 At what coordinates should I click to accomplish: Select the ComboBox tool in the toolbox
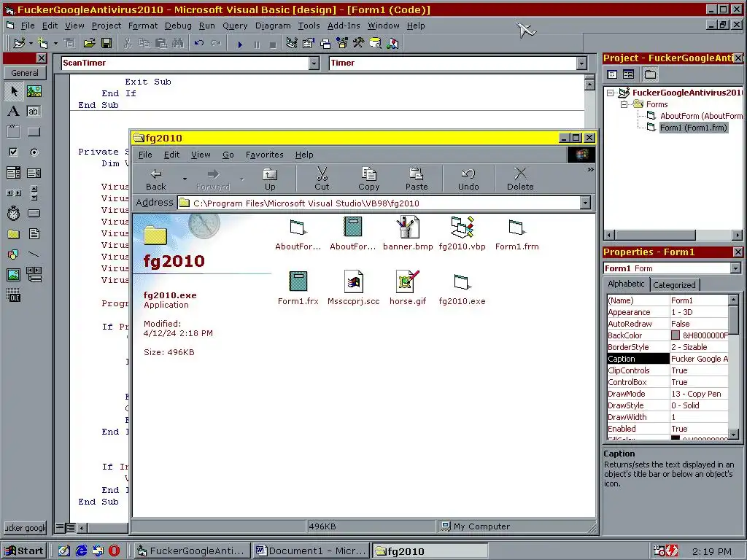tap(14, 172)
